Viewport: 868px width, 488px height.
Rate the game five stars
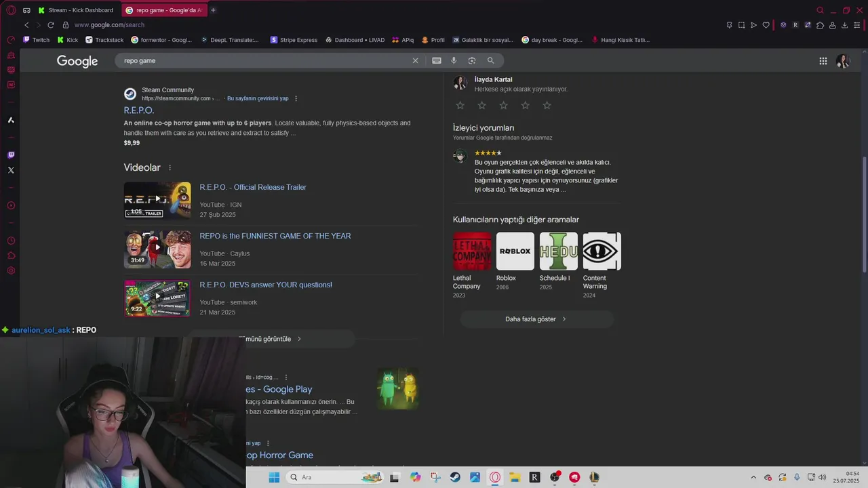tap(547, 105)
